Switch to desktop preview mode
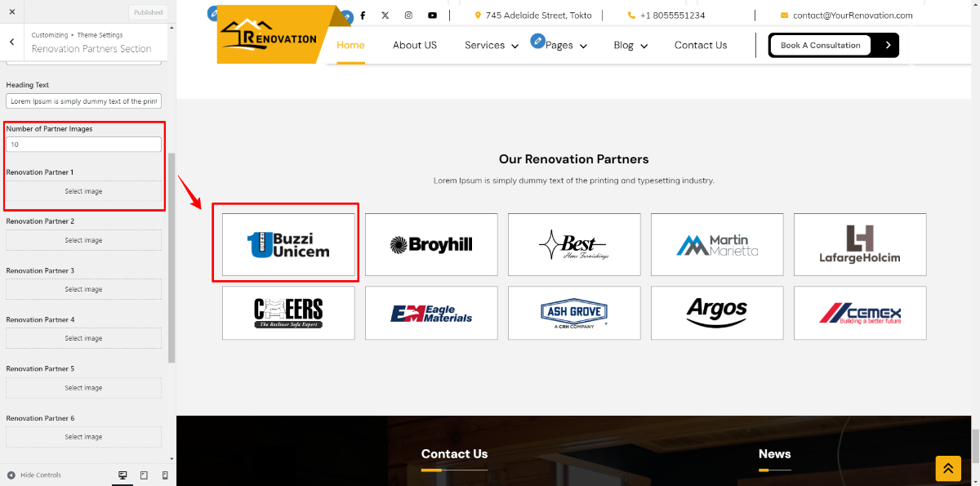The height and width of the screenshot is (486, 980). point(122,475)
